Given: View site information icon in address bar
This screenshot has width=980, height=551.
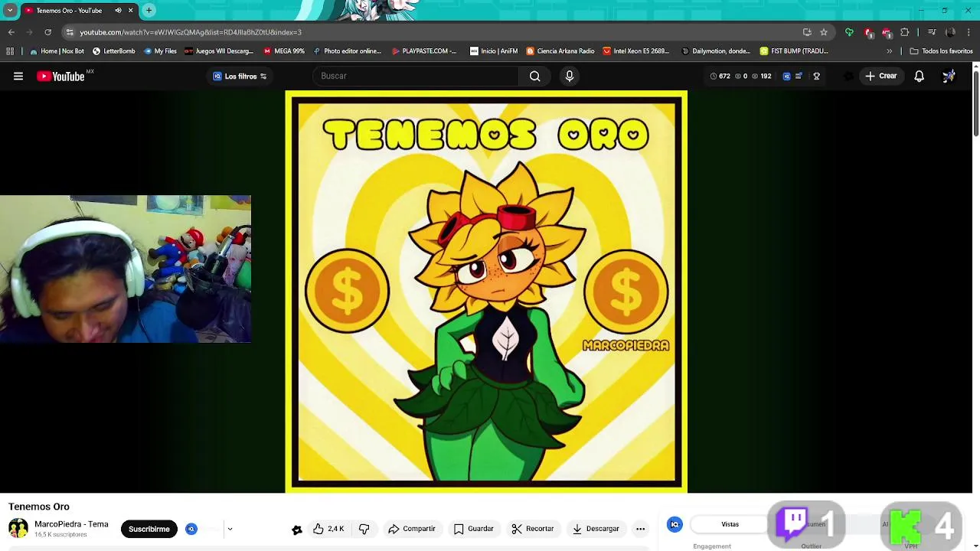Looking at the screenshot, I should tap(70, 32).
